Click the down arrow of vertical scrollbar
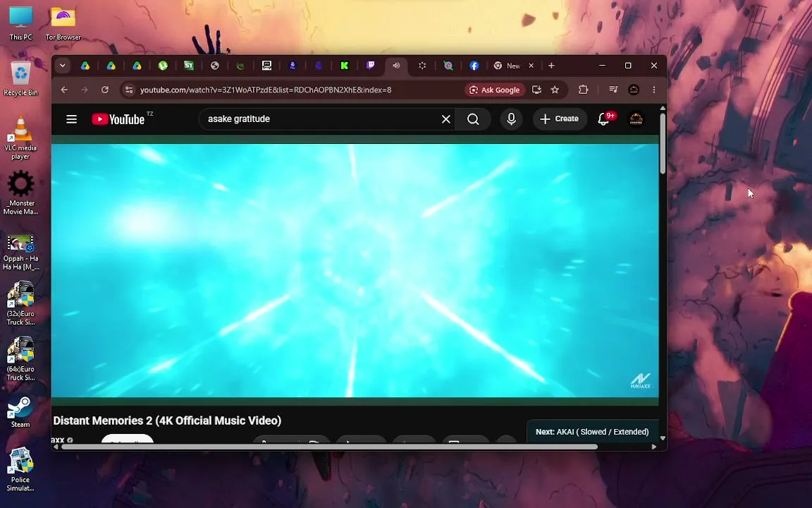812x508 pixels. click(x=663, y=439)
